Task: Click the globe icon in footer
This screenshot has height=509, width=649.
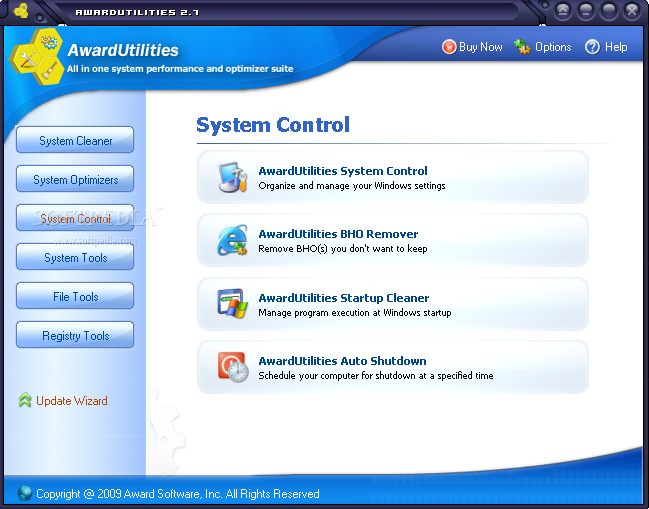Action: pyautogui.click(x=25, y=493)
